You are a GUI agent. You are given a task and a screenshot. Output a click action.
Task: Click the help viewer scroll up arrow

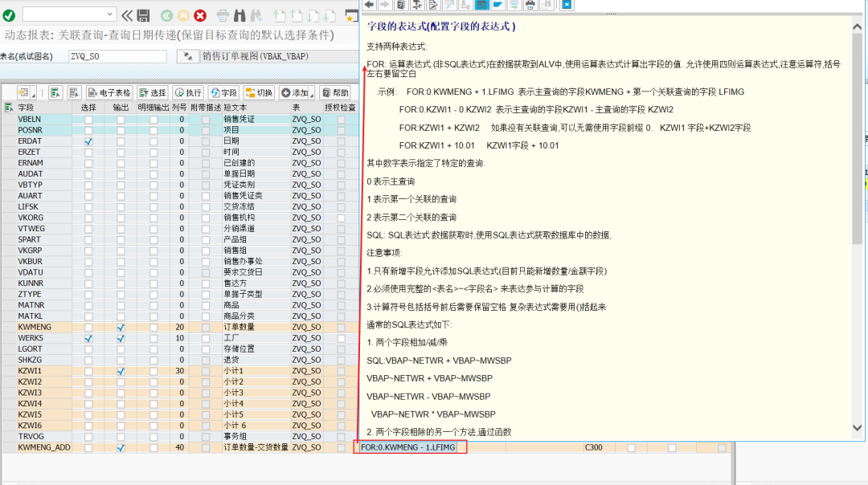pos(857,26)
